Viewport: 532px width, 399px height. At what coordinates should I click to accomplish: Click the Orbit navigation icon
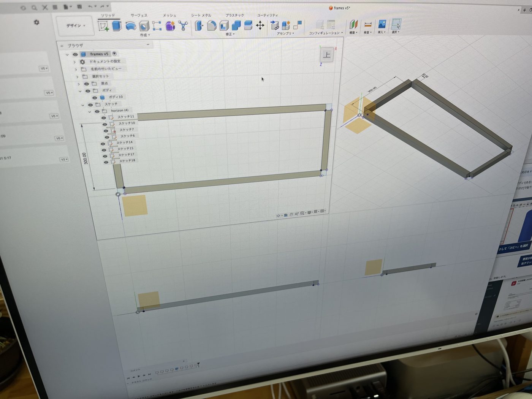pos(278,215)
